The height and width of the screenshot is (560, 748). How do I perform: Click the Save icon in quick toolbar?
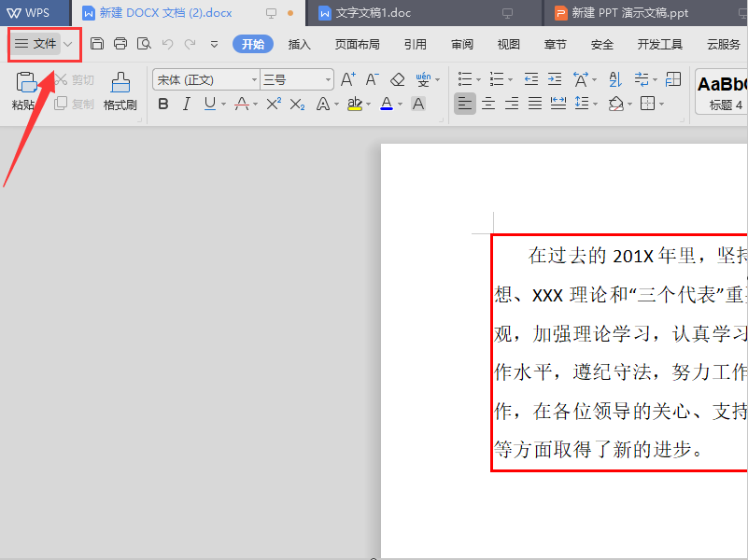pyautogui.click(x=97, y=44)
